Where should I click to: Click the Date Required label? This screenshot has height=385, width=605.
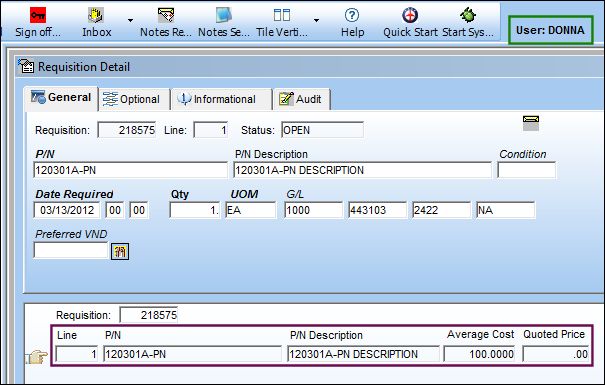coord(74,194)
